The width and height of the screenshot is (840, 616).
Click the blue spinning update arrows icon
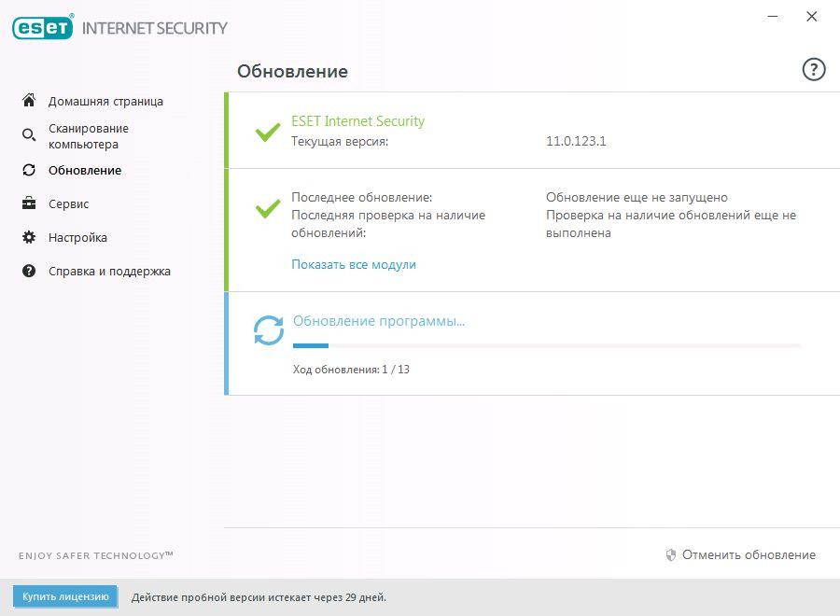[x=269, y=330]
